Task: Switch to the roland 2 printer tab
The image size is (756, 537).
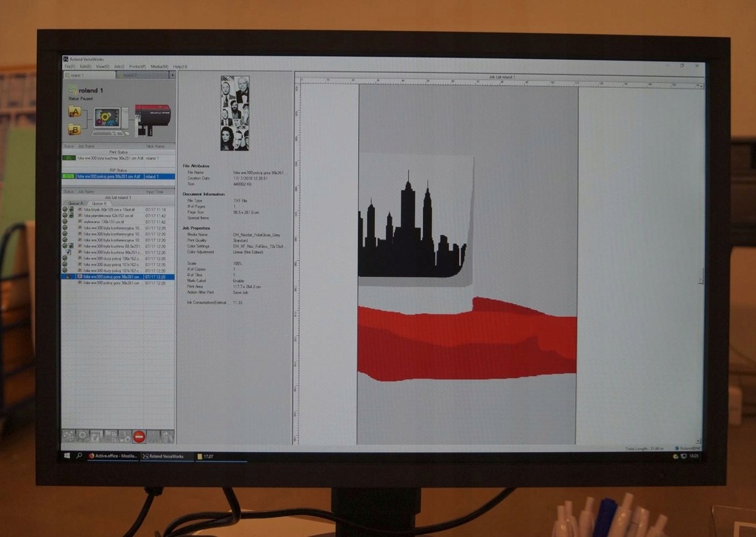Action: tap(142, 75)
